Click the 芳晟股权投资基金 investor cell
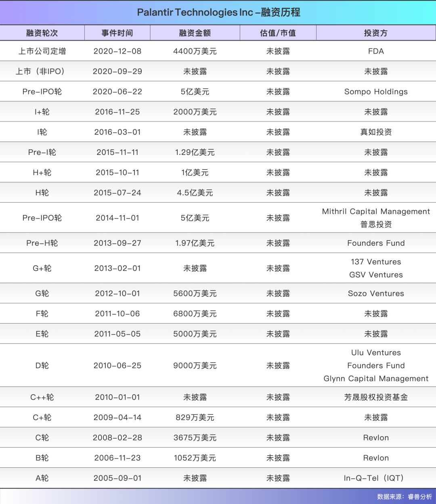 point(376,397)
